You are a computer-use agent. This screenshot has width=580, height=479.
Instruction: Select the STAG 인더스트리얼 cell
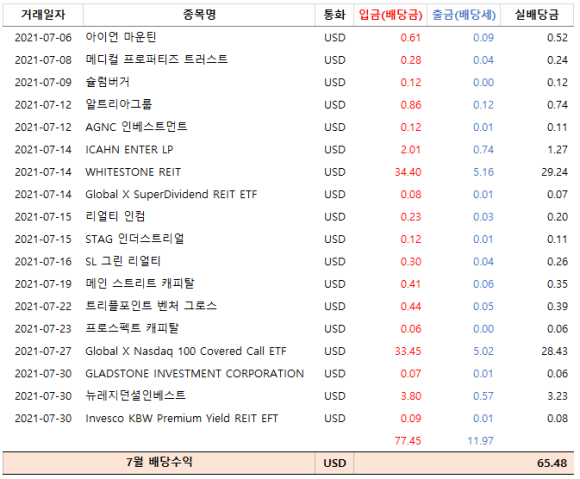click(x=135, y=239)
